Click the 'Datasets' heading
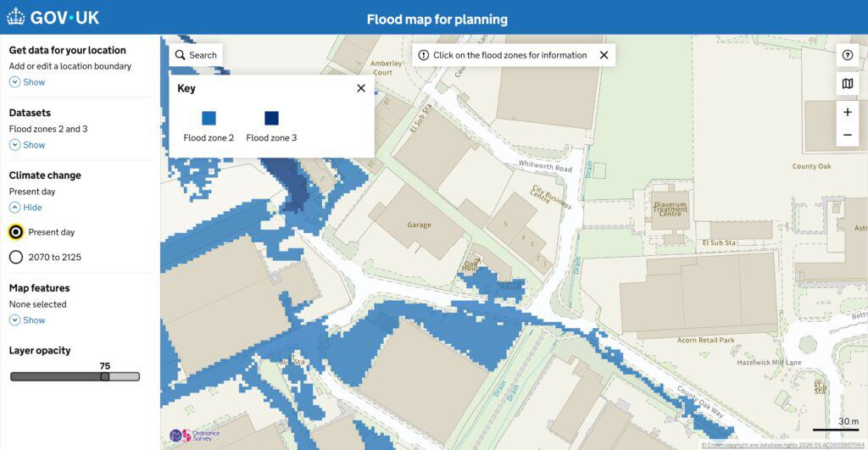This screenshot has height=450, width=868. pyautogui.click(x=30, y=113)
